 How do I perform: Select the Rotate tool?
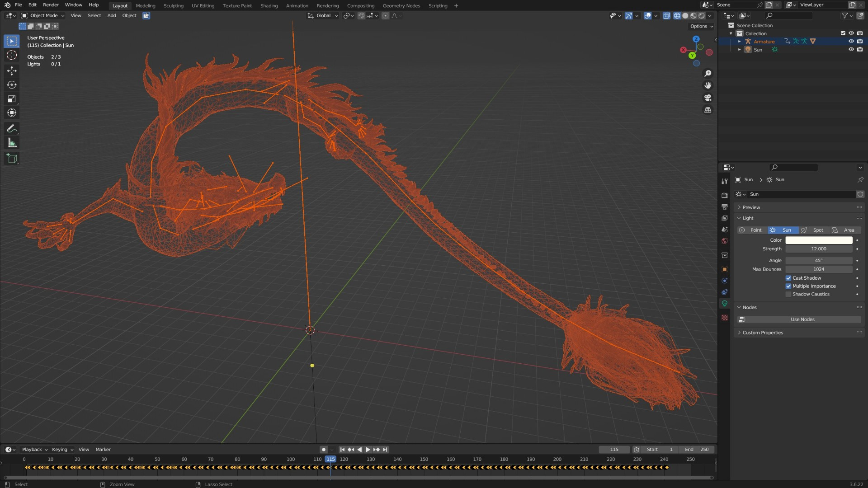click(x=12, y=84)
